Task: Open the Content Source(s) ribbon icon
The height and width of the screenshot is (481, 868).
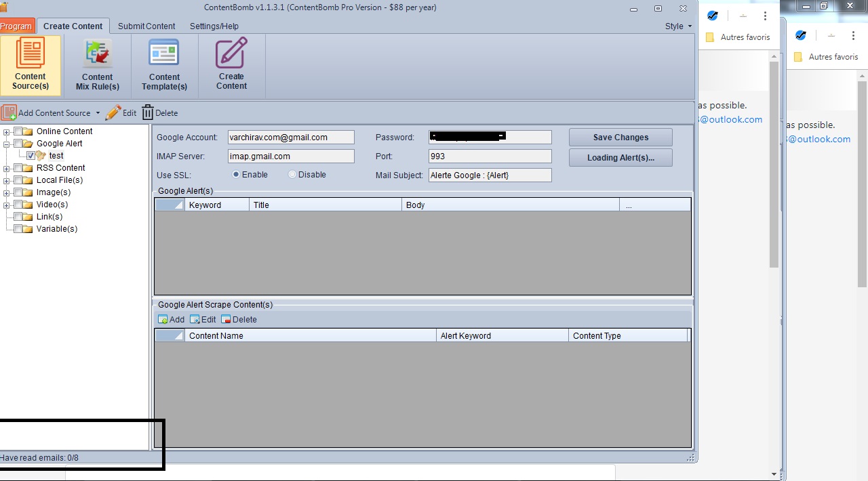Action: coord(31,65)
